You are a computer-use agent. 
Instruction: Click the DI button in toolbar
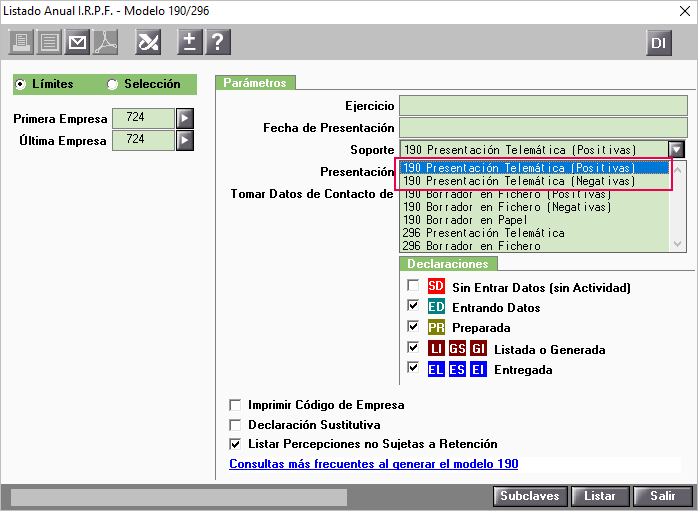(x=658, y=43)
